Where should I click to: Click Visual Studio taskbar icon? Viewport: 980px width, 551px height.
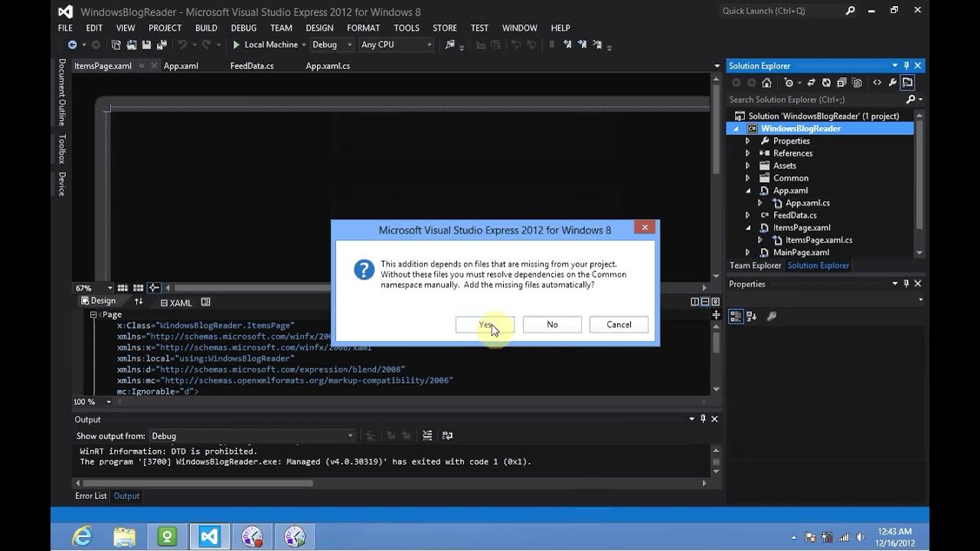click(210, 536)
